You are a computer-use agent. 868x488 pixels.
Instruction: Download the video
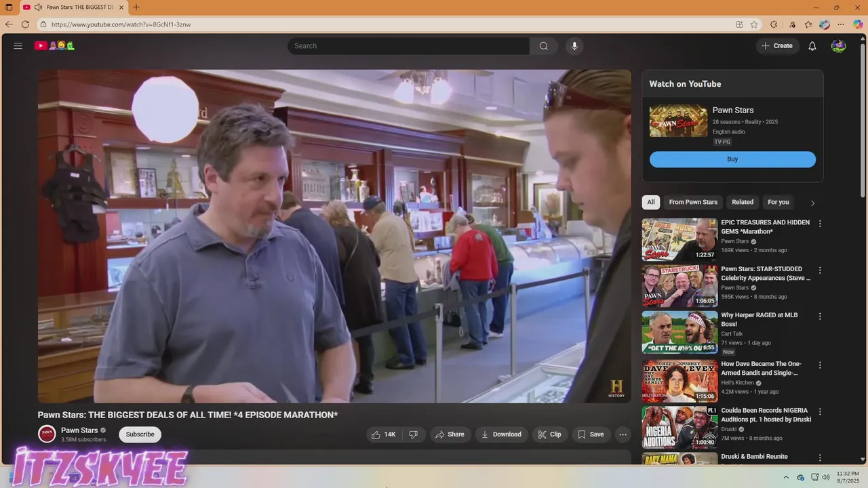501,434
